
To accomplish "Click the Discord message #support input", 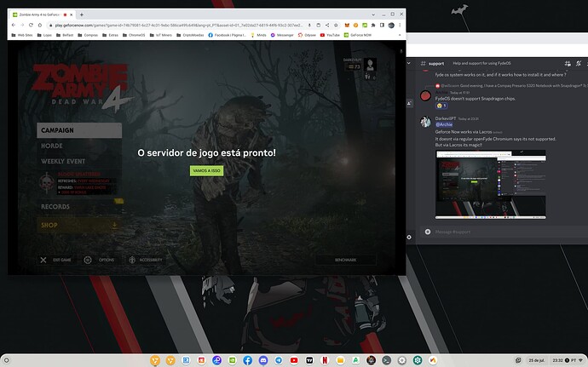I will pos(503,232).
